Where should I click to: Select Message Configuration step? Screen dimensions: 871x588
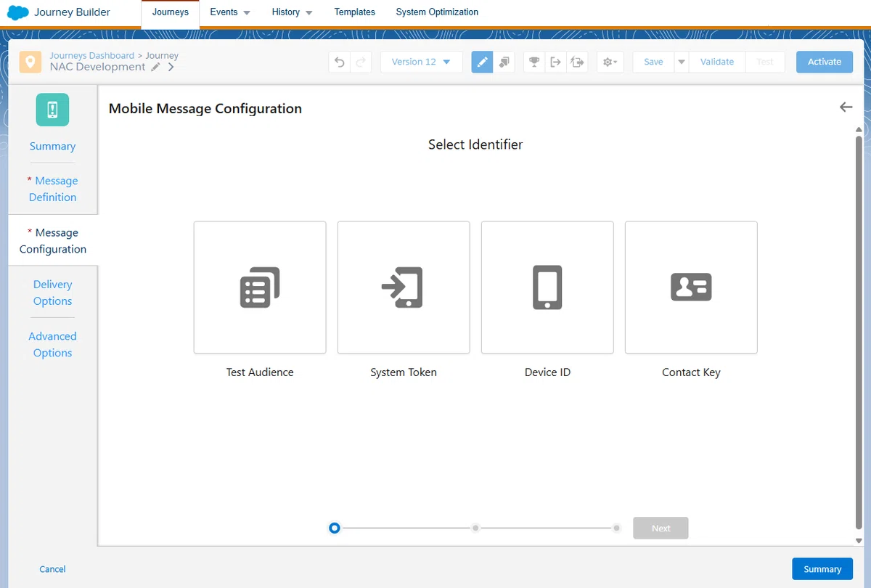52,240
